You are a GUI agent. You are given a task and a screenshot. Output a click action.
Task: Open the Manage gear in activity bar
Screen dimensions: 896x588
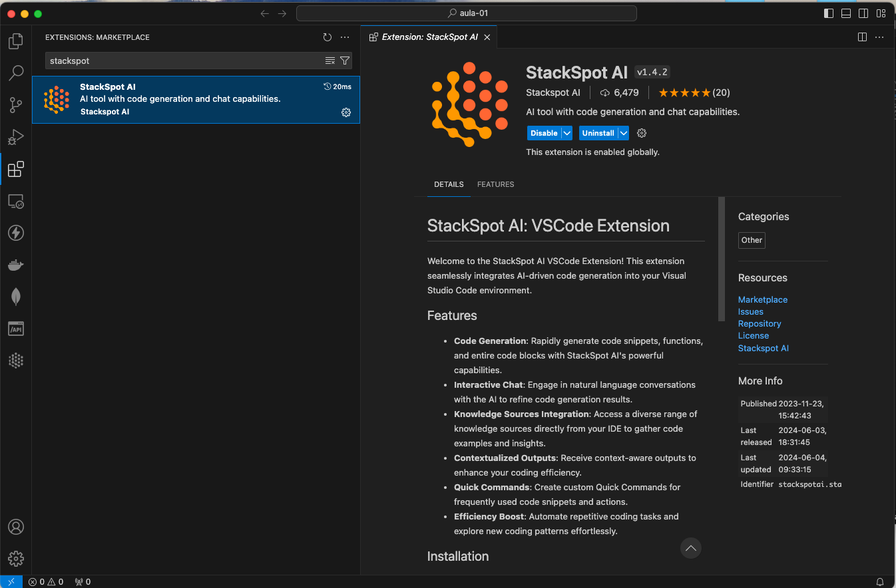pyautogui.click(x=16, y=559)
